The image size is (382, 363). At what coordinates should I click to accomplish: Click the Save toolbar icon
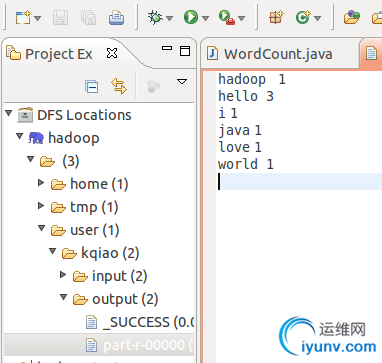tap(60, 17)
